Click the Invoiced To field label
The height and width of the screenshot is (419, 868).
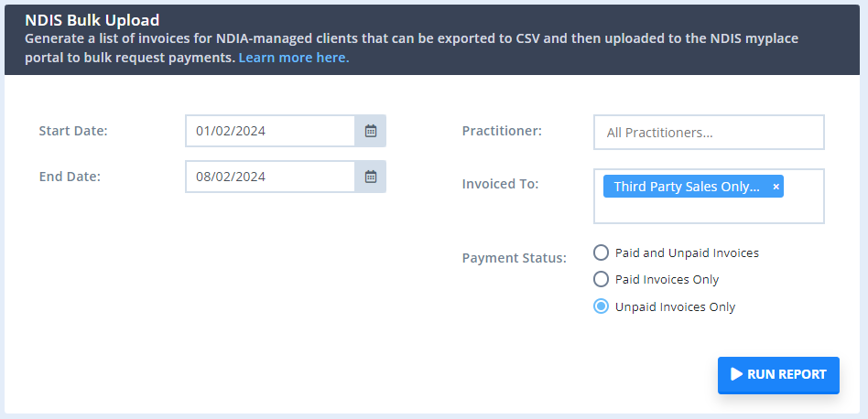[500, 184]
